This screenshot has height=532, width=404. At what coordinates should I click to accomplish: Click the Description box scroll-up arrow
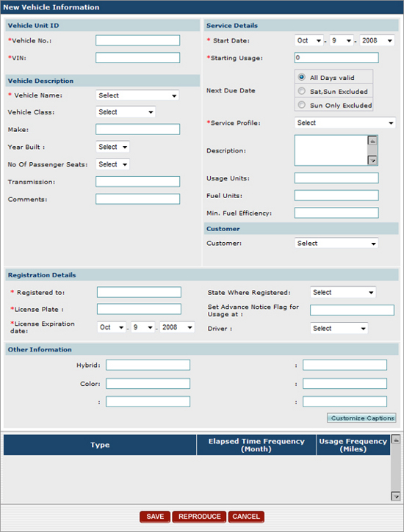pos(372,140)
